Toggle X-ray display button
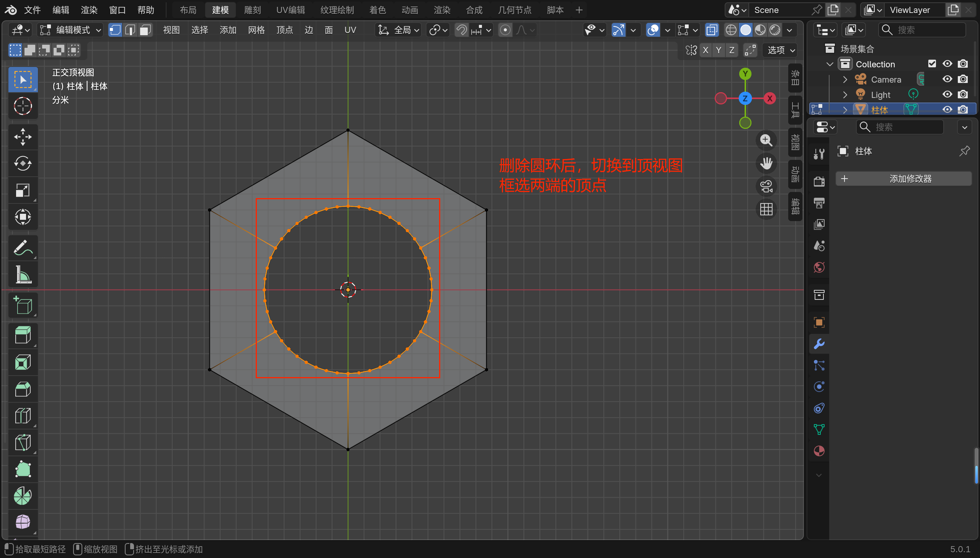The image size is (980, 558). click(712, 30)
